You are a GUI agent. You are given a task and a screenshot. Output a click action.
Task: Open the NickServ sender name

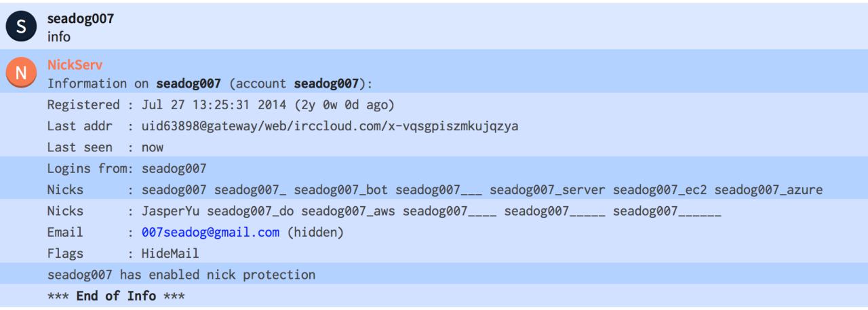75,65
